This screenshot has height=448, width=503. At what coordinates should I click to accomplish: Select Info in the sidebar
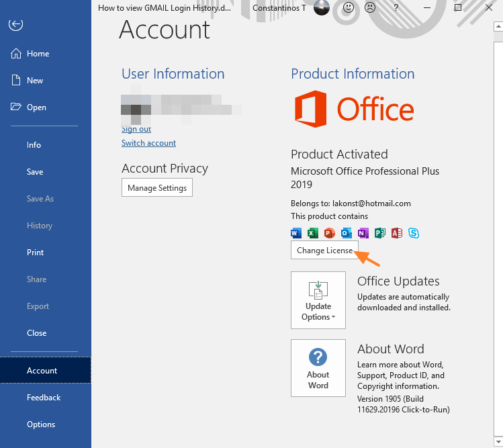click(46, 144)
